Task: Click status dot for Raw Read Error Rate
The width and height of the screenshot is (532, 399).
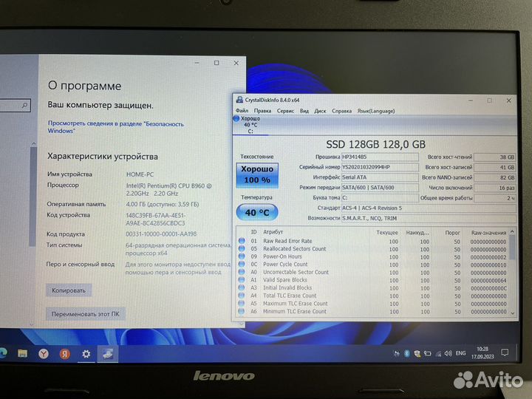Action: [242, 241]
